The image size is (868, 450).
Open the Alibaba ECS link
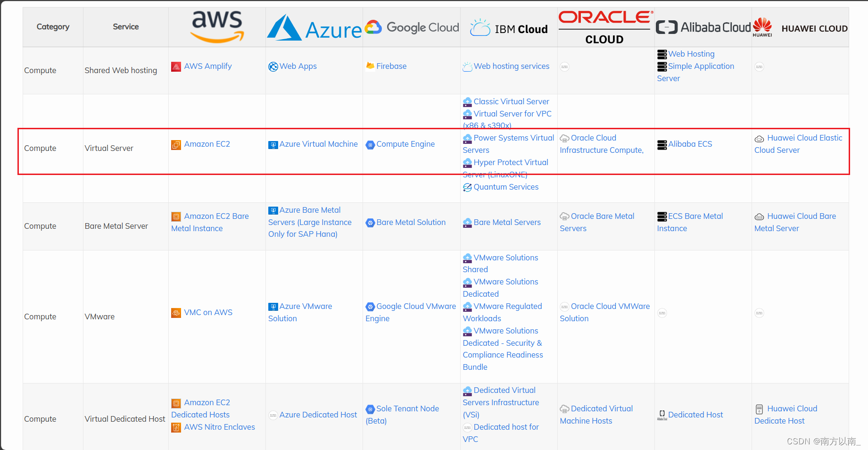tap(690, 144)
